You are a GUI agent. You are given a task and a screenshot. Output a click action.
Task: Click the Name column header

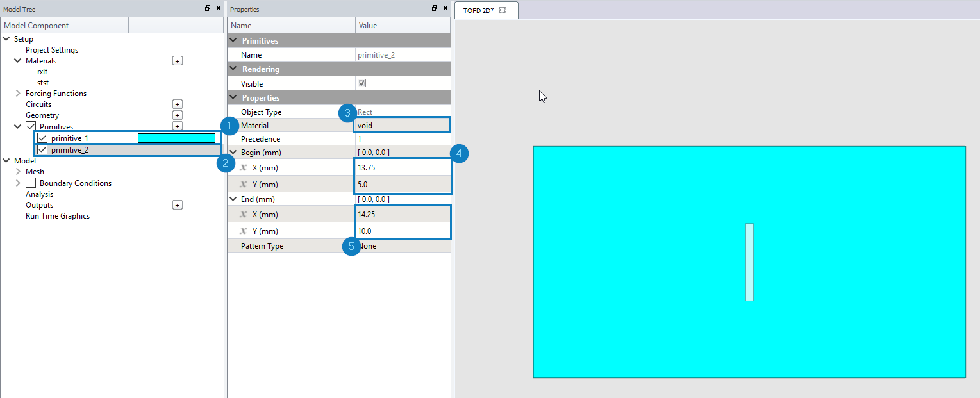(x=292, y=26)
